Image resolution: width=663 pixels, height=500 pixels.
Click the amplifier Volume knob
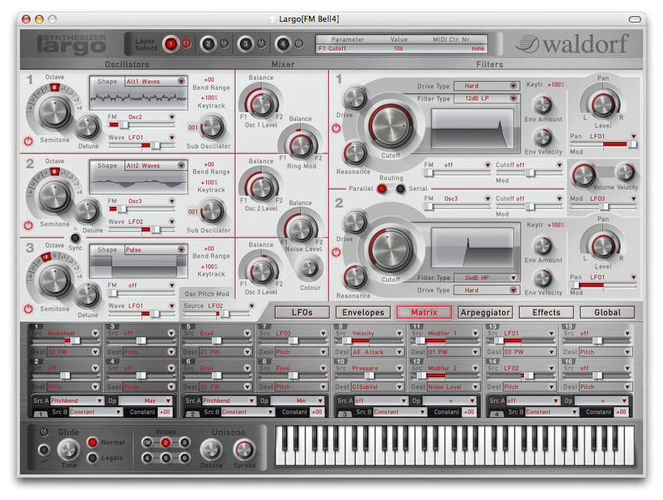click(584, 175)
